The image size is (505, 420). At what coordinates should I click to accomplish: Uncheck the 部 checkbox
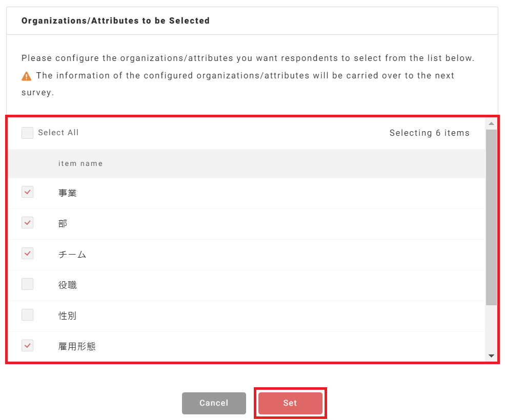tap(27, 223)
